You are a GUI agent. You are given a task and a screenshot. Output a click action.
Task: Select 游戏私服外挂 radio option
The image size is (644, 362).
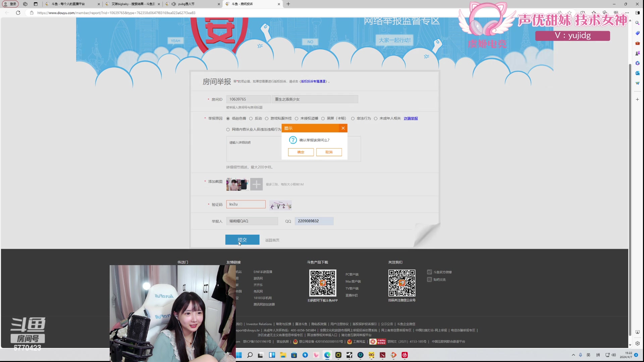pyautogui.click(x=267, y=118)
